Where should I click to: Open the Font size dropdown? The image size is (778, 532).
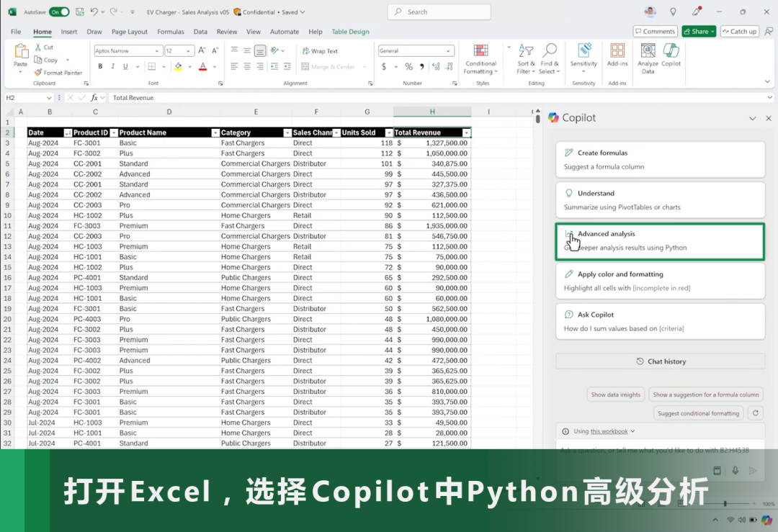188,50
